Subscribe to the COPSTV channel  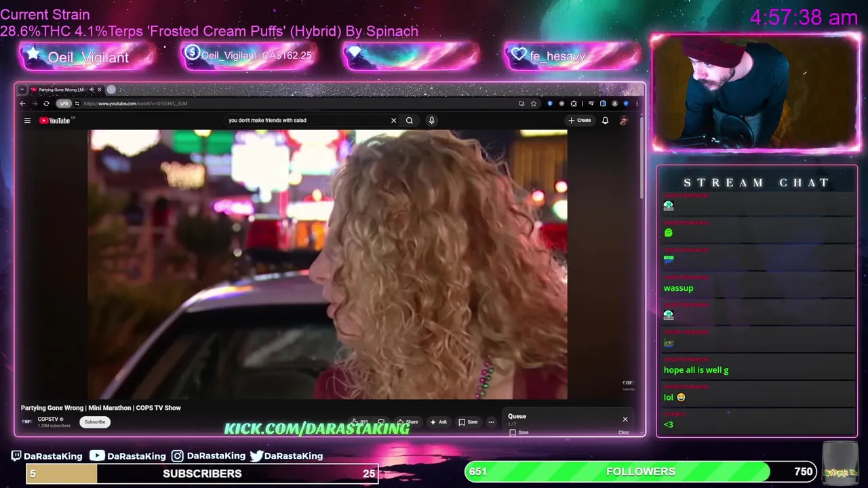coord(95,422)
